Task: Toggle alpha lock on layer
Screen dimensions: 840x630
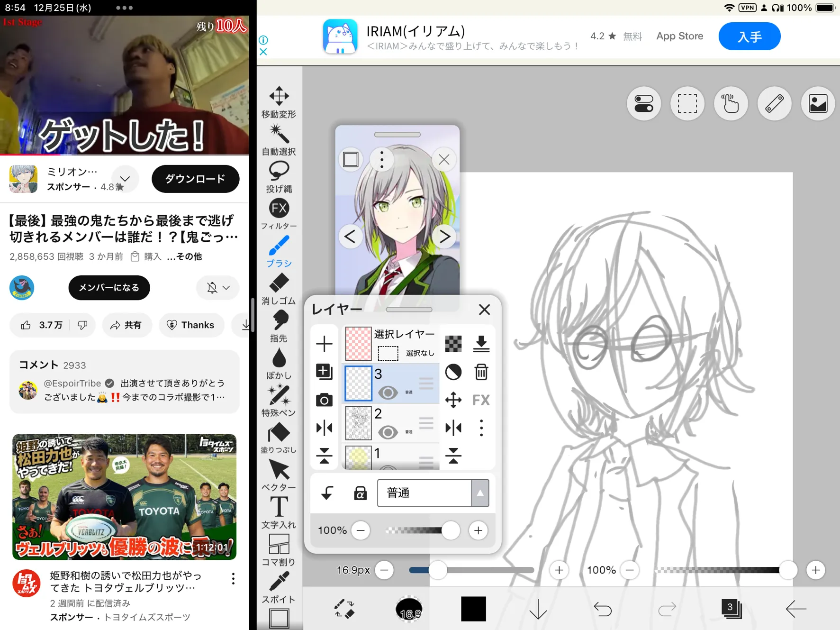Action: 360,493
